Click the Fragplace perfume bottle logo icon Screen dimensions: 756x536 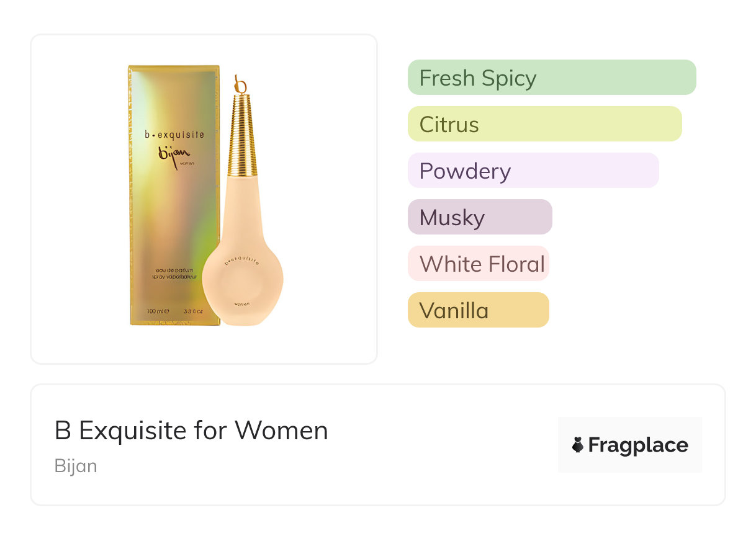click(x=578, y=445)
